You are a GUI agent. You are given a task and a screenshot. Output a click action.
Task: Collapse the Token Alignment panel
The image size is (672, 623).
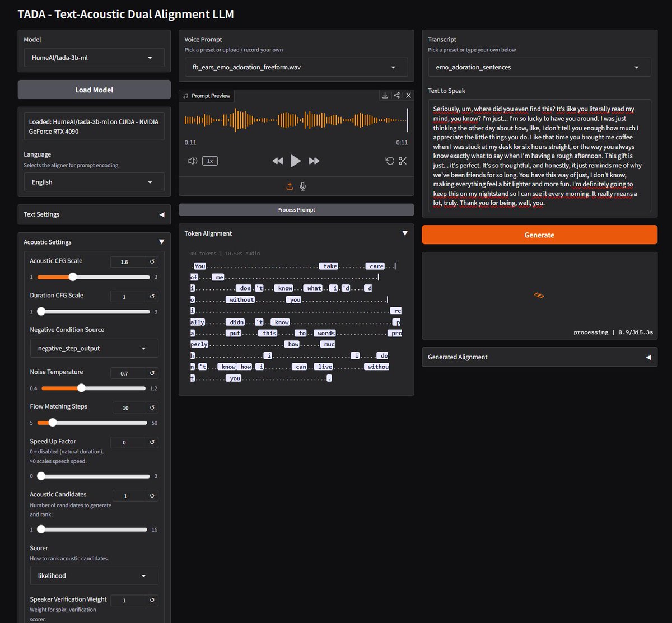[x=296, y=233]
